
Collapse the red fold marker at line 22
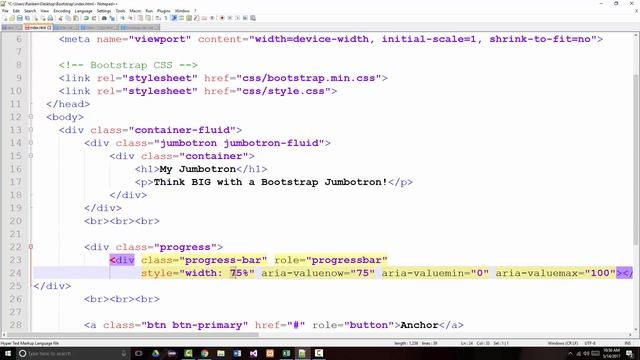point(31,247)
